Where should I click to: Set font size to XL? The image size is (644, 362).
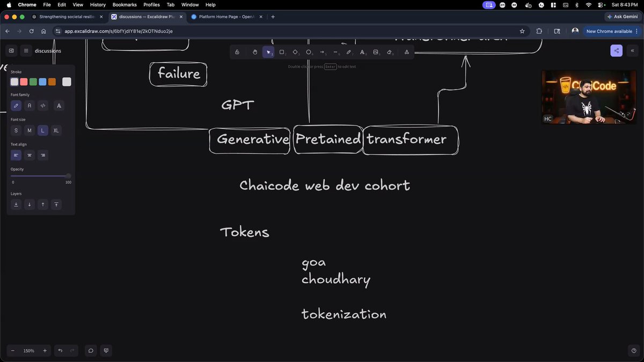[56, 130]
